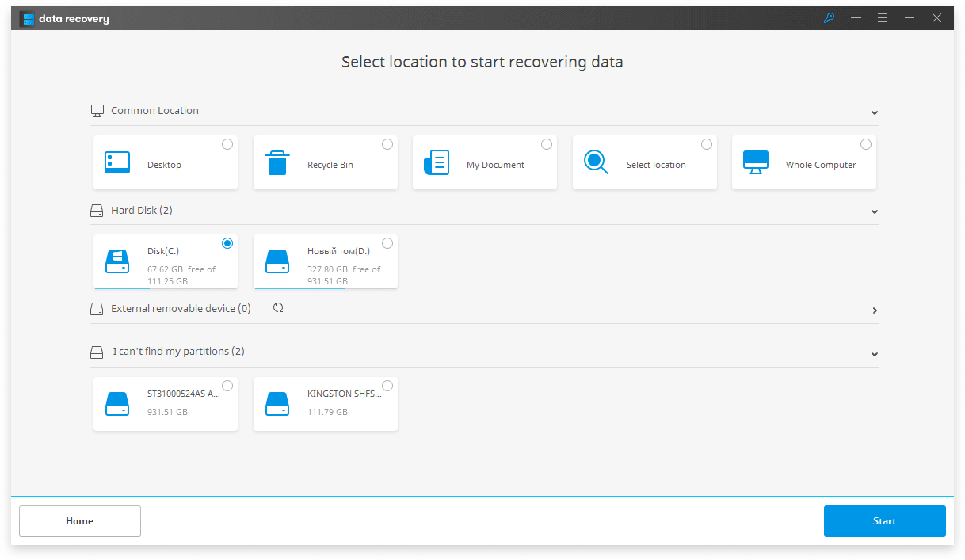
Task: Click the Whole Computer monitor icon
Action: [756, 162]
